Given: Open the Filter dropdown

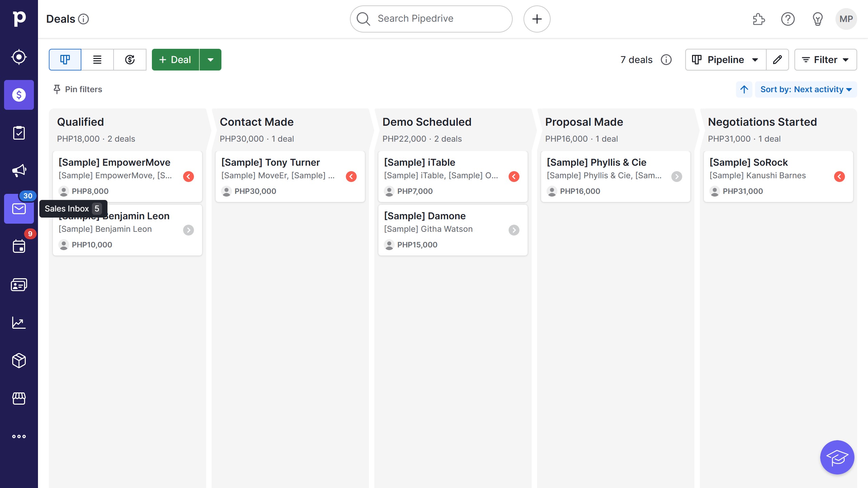Looking at the screenshot, I should point(825,60).
